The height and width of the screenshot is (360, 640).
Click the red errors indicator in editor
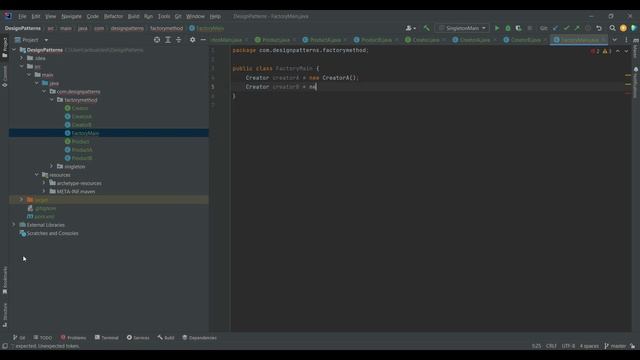pyautogui.click(x=595, y=51)
